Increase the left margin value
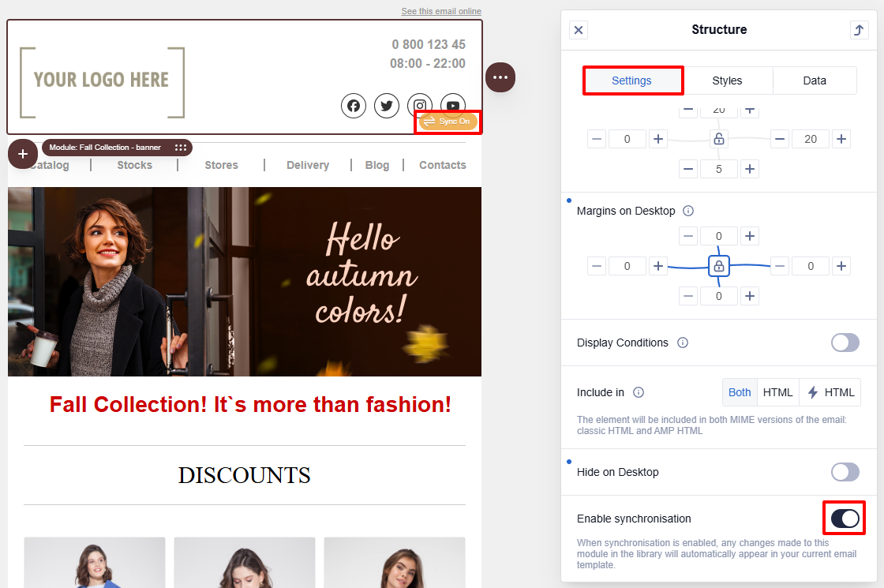 [658, 266]
